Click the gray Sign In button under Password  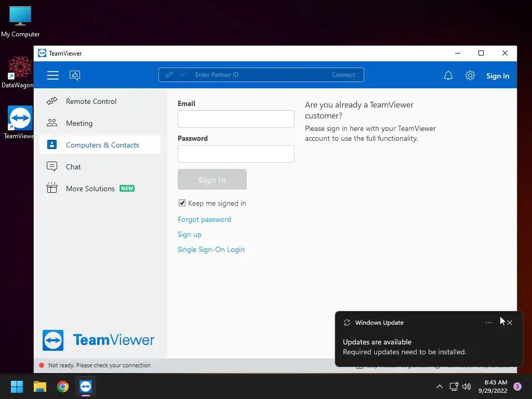(x=212, y=179)
